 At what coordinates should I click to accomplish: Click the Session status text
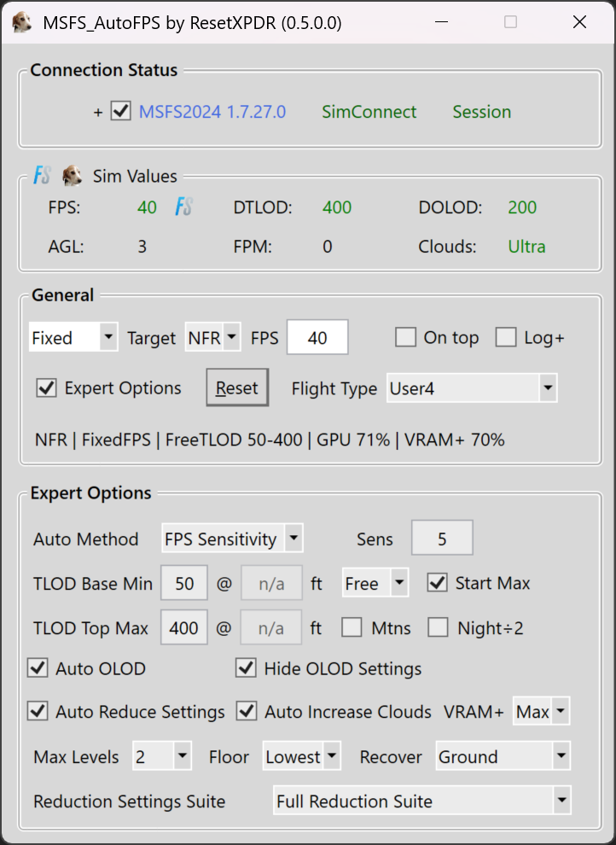click(x=481, y=112)
